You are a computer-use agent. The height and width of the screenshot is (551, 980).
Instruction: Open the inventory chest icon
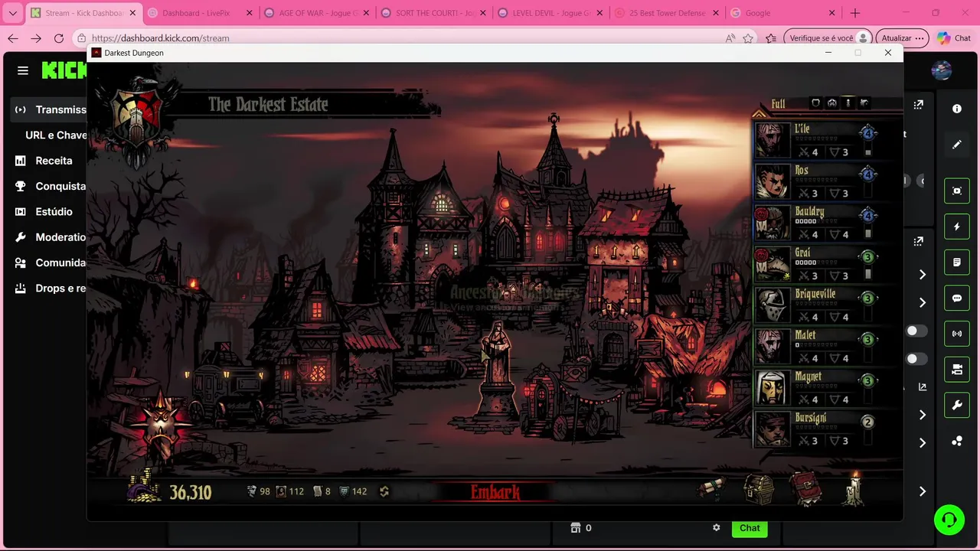tap(759, 490)
